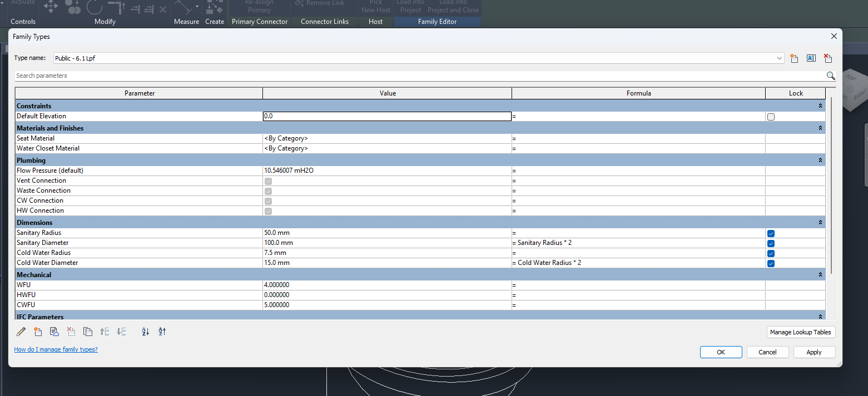The width and height of the screenshot is (868, 396).
Task: Unlock the Sanitary Diameter parameter
Action: (x=771, y=243)
